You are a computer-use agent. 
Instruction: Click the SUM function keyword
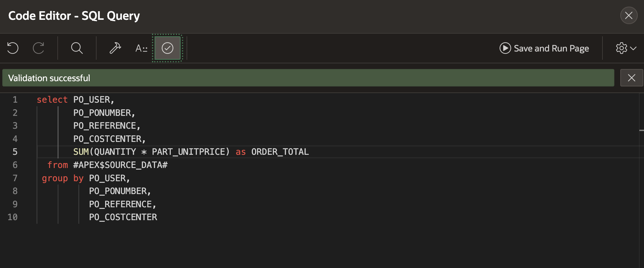click(x=81, y=152)
